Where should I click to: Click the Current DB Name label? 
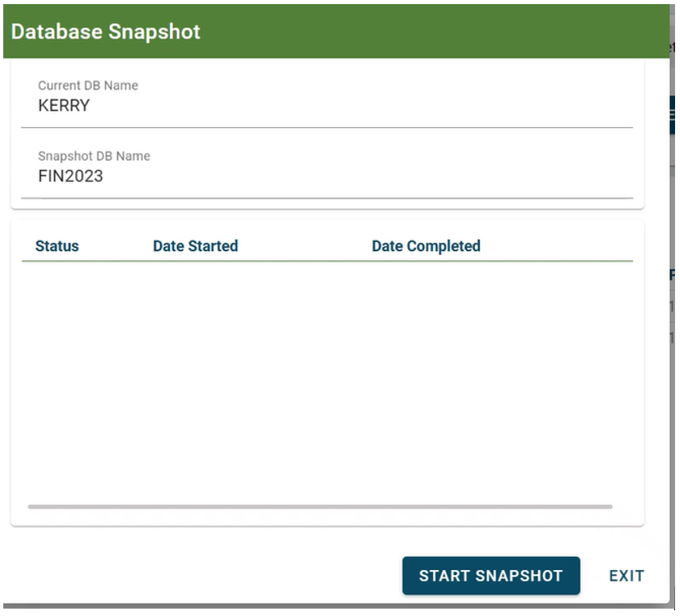pos(88,85)
